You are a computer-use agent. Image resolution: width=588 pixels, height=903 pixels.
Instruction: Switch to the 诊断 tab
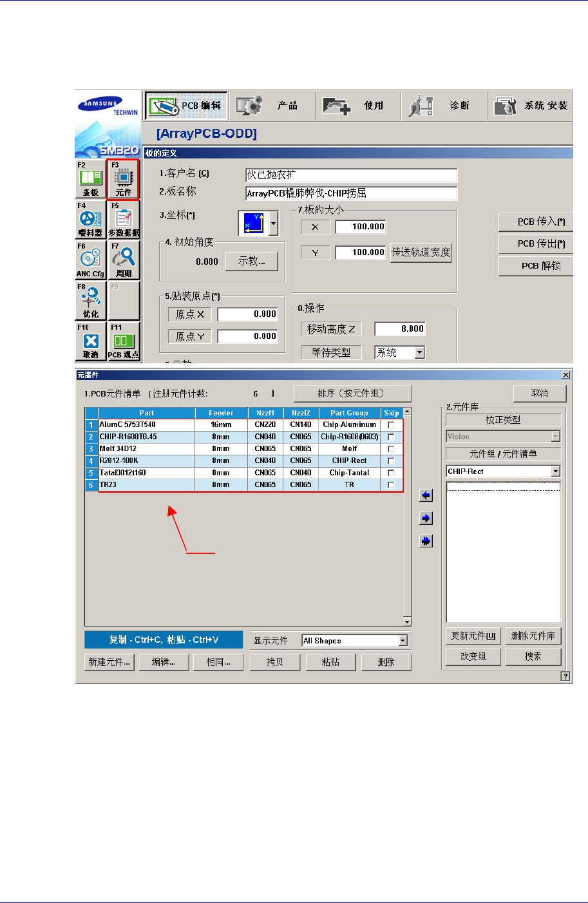[444, 106]
